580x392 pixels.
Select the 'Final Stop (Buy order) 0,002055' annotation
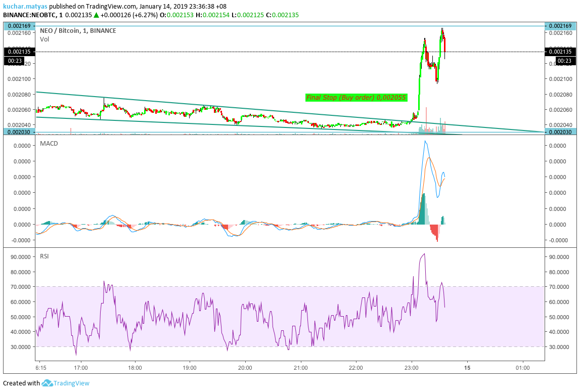(x=356, y=98)
